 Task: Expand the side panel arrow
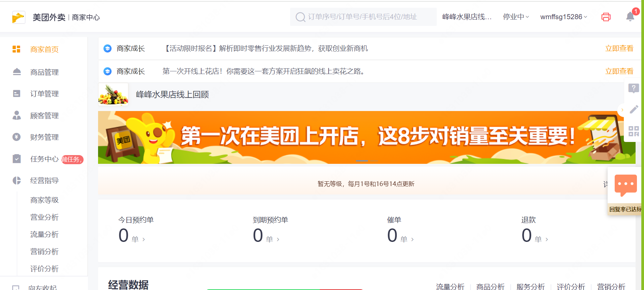point(622,110)
